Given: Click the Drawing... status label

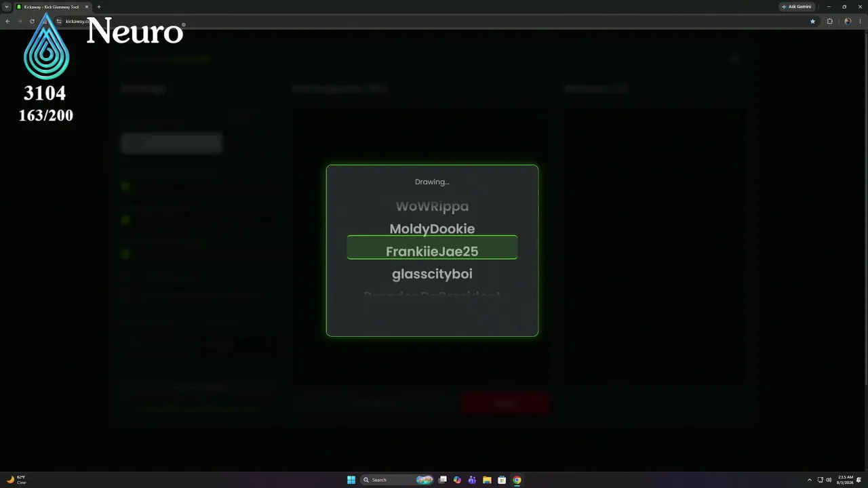Looking at the screenshot, I should [x=432, y=182].
